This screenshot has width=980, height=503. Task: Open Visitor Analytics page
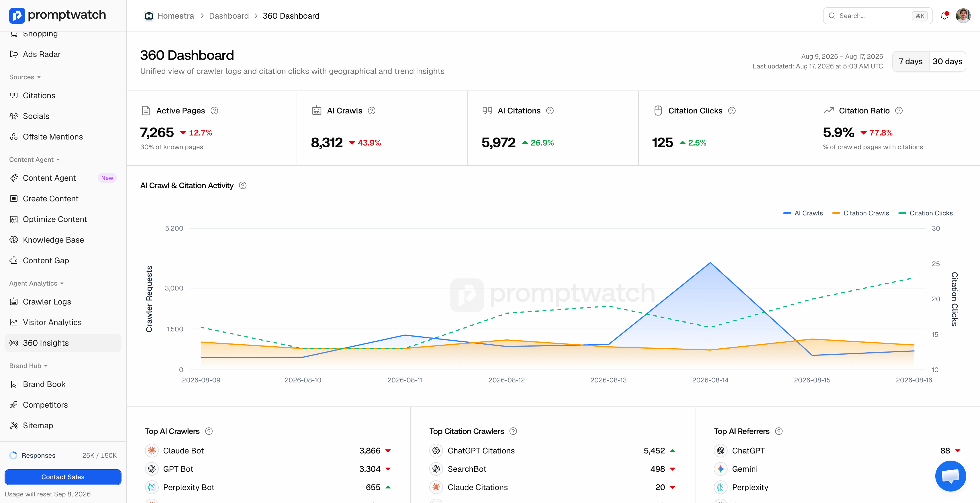63,323
